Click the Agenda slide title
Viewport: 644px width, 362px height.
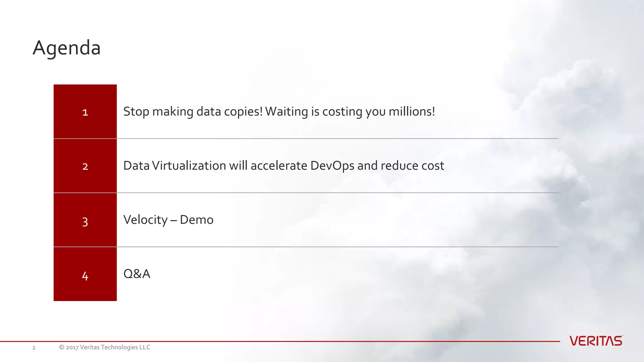(x=67, y=48)
